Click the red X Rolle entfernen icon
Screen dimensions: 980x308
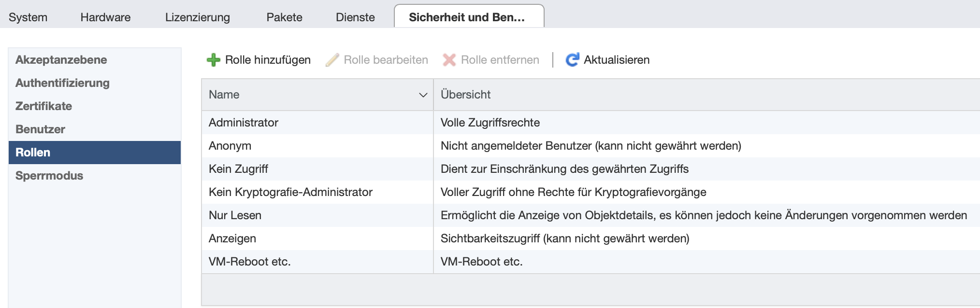click(x=449, y=60)
